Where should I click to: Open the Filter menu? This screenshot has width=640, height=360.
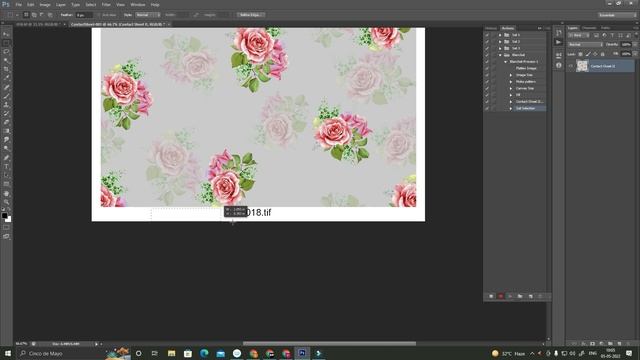106,4
